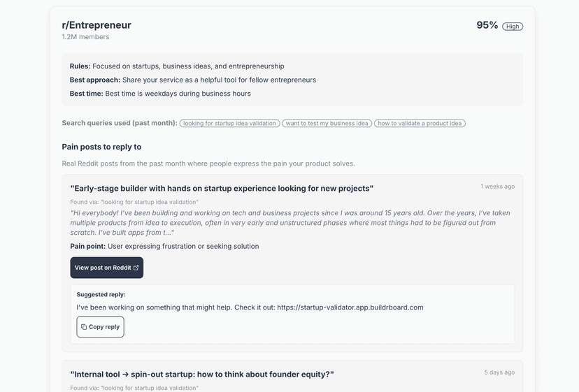Click the 95% match score
579x392 pixels.
pyautogui.click(x=487, y=25)
